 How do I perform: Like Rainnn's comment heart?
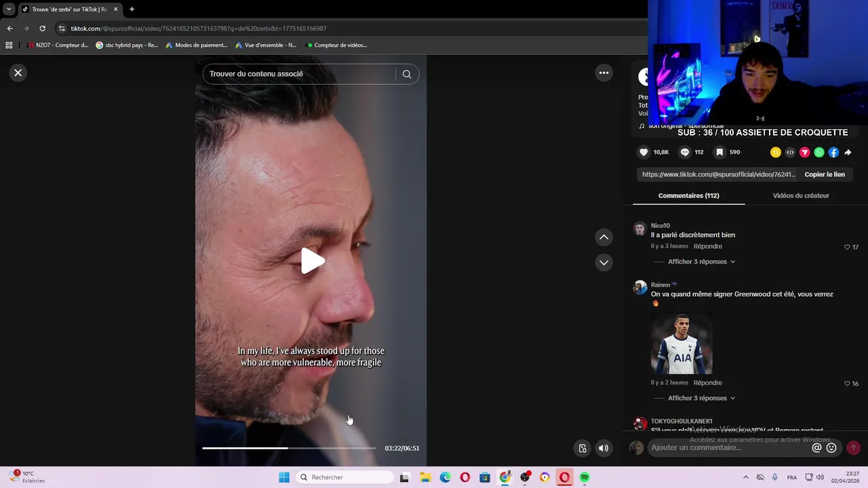coord(847,384)
